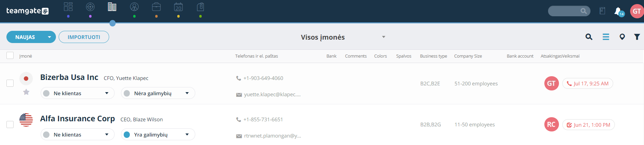Click envelope icon next to rtrwnet.plamongan email
Image resolution: width=644 pixels, height=145 pixels.
(x=239, y=136)
